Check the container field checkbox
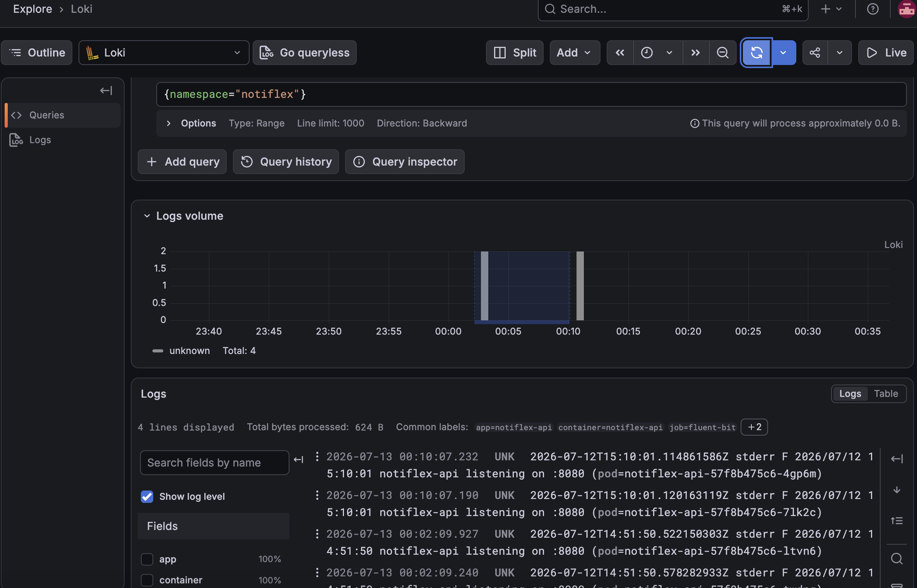 (x=147, y=580)
